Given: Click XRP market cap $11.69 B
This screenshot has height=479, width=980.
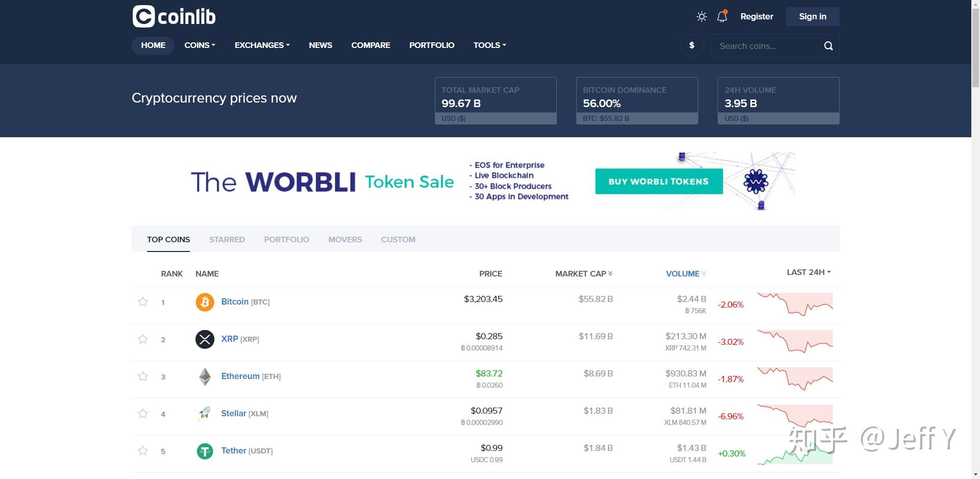Looking at the screenshot, I should point(596,336).
